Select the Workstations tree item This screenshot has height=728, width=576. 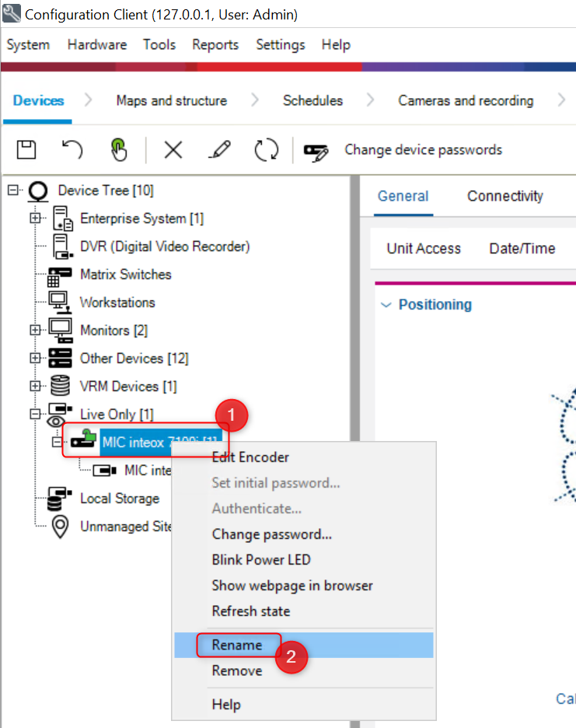point(117,303)
